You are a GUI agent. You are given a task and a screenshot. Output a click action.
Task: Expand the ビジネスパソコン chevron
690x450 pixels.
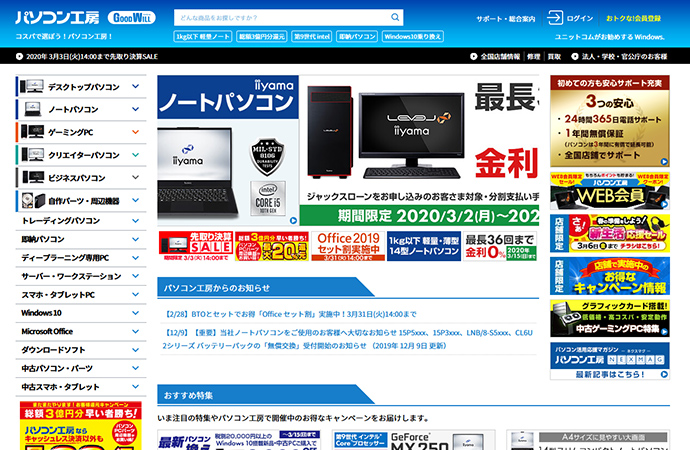136,177
